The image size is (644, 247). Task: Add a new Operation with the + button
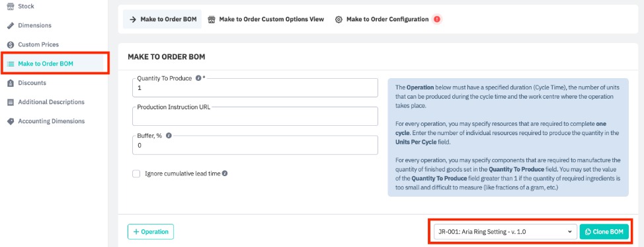point(151,232)
